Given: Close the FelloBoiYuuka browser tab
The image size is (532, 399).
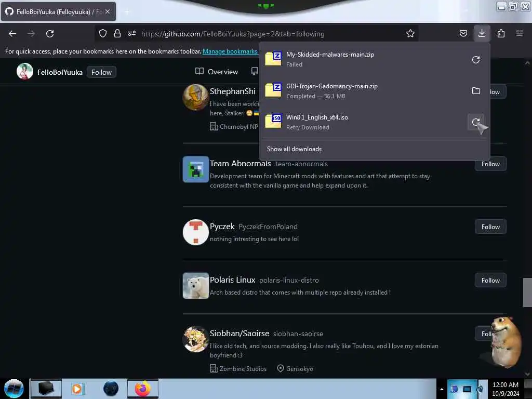Looking at the screenshot, I should (x=108, y=11).
